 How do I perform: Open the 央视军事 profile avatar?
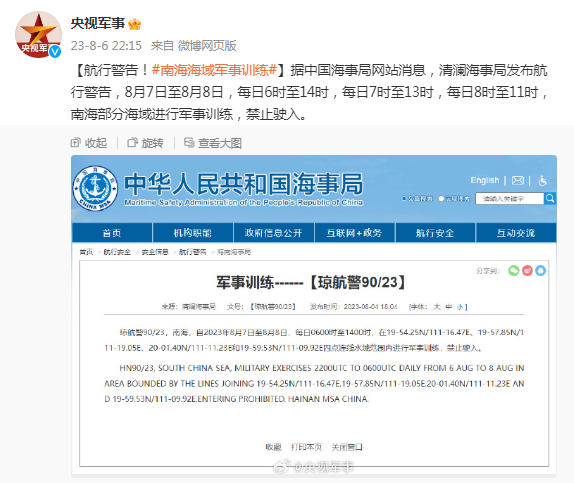[x=38, y=35]
